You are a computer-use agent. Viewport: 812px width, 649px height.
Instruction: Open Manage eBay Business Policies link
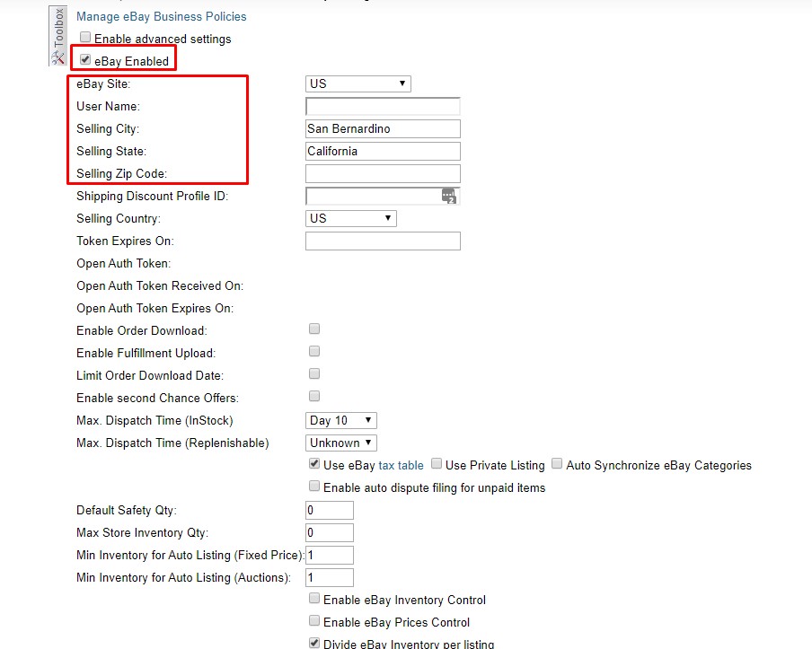(161, 16)
